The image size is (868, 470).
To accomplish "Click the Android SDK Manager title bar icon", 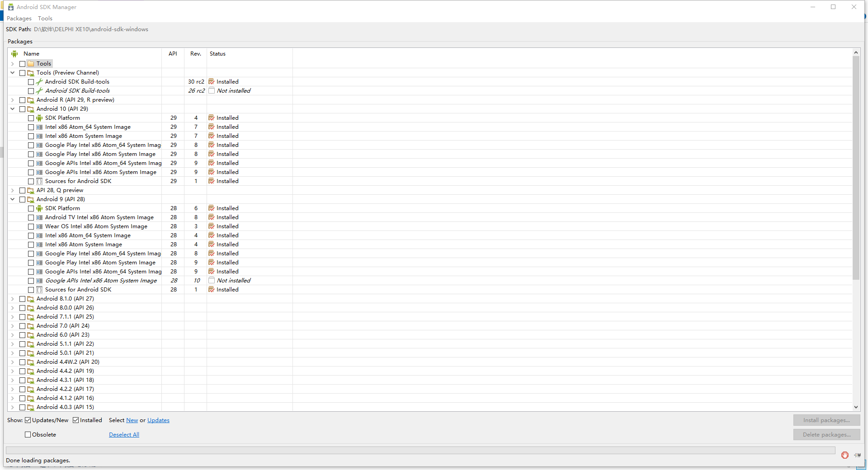I will click(x=11, y=7).
